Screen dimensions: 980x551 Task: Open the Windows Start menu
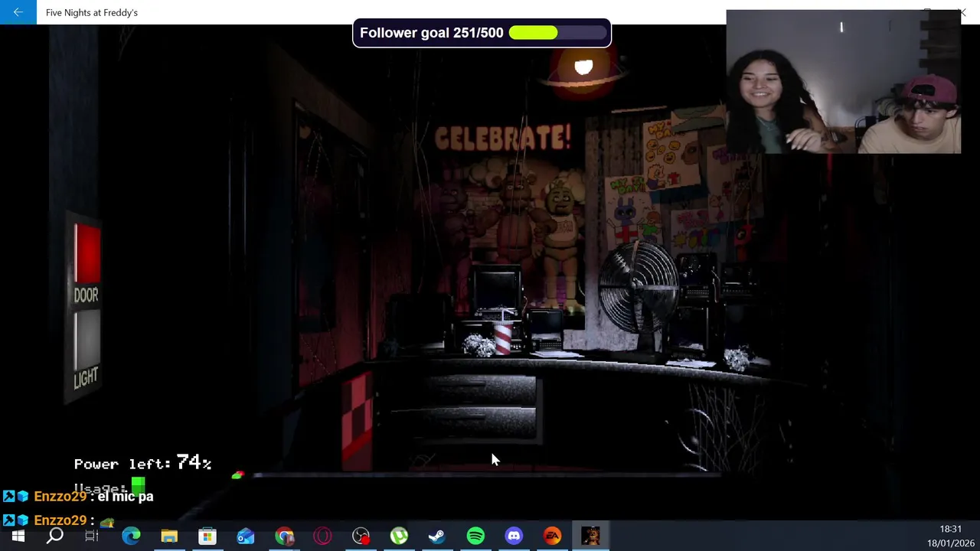(18, 536)
